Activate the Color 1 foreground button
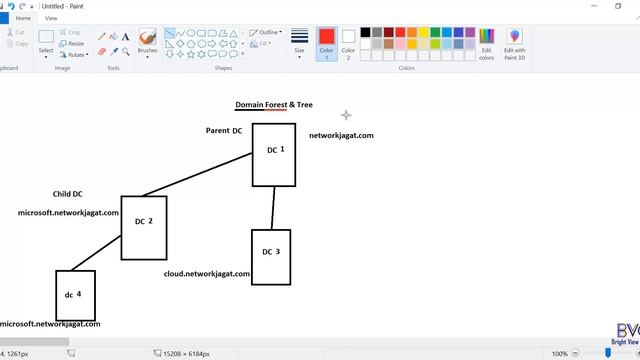Image resolution: width=640 pixels, height=360 pixels. [327, 44]
